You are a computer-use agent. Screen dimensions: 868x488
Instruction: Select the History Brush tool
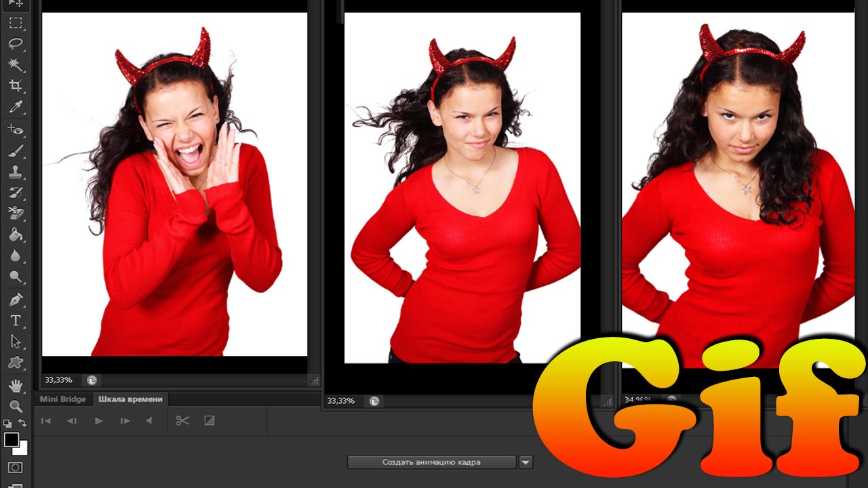tap(16, 192)
